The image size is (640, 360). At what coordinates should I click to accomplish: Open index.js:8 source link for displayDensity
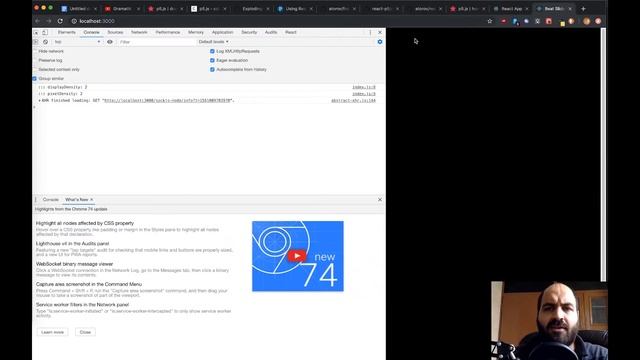coord(364,87)
